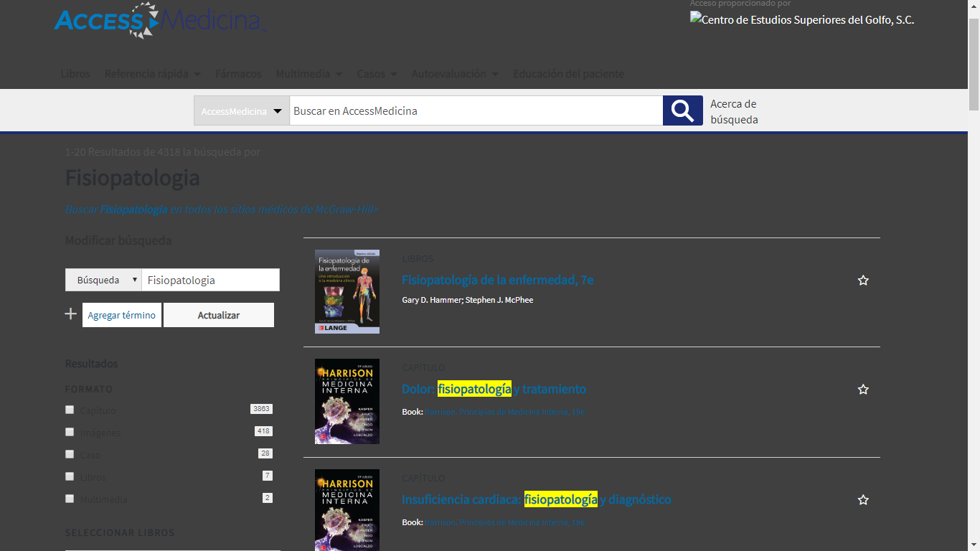
Task: Open Insuficiencia cardiaca: fisiopatología y diagnóstico
Action: click(536, 499)
